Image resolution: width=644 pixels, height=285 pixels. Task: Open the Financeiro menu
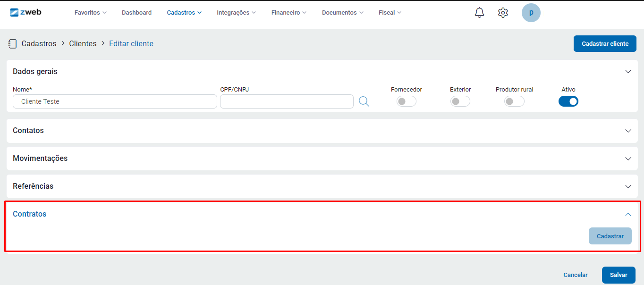pyautogui.click(x=288, y=13)
